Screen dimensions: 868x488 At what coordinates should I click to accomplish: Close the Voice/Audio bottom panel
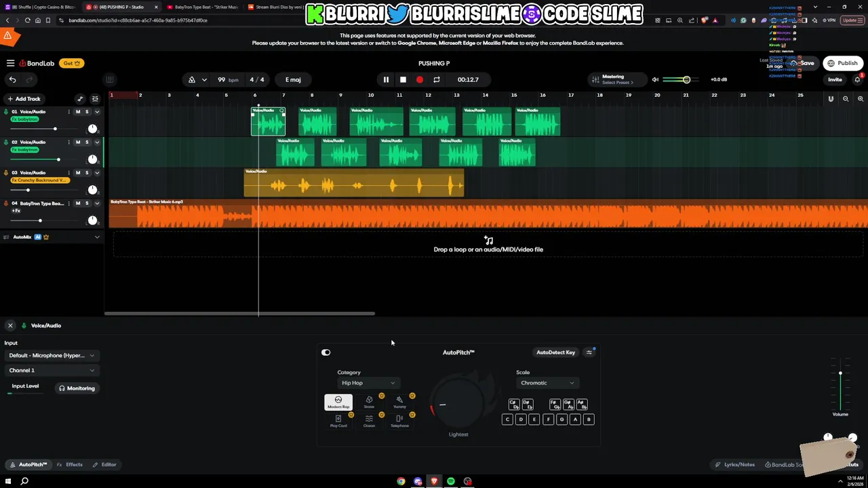(x=10, y=325)
